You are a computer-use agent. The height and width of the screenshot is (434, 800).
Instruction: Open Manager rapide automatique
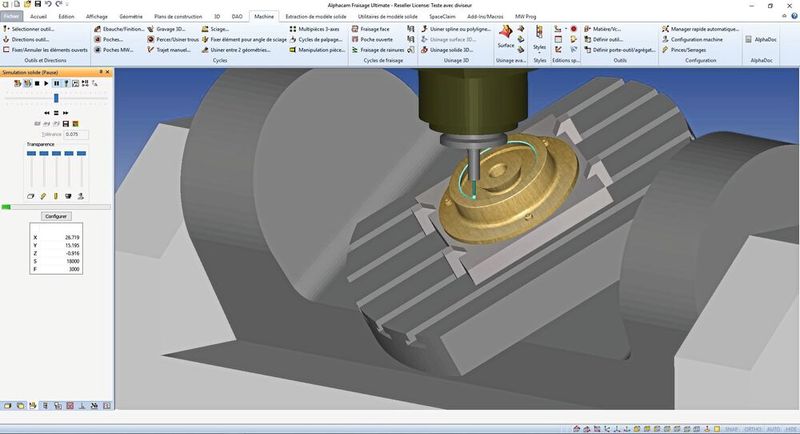[700, 29]
